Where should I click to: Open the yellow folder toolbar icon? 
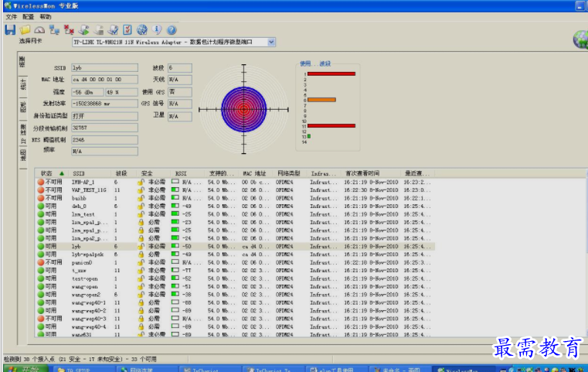25,29
